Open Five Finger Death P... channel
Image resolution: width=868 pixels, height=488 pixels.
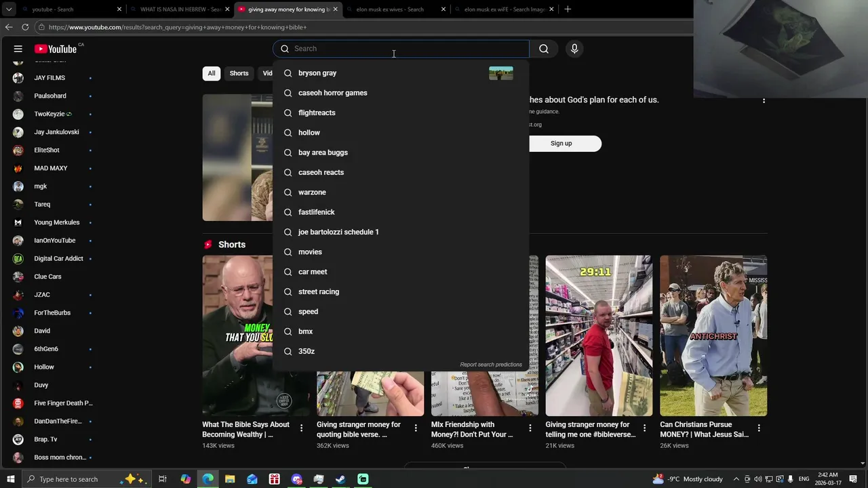pyautogui.click(x=63, y=403)
